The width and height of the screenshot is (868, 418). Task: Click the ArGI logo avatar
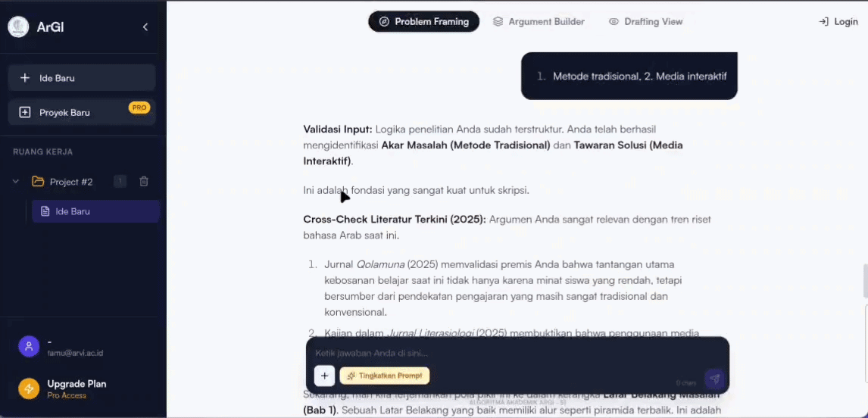coord(18,27)
